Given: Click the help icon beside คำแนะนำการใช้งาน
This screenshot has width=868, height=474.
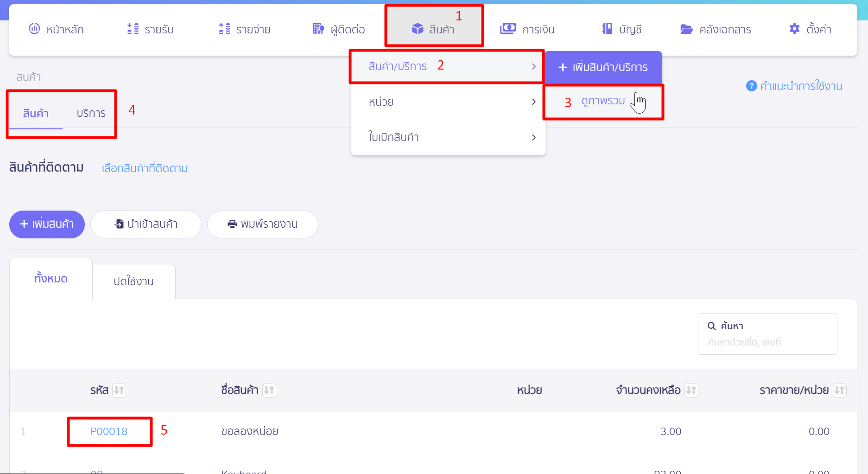Looking at the screenshot, I should (751, 86).
